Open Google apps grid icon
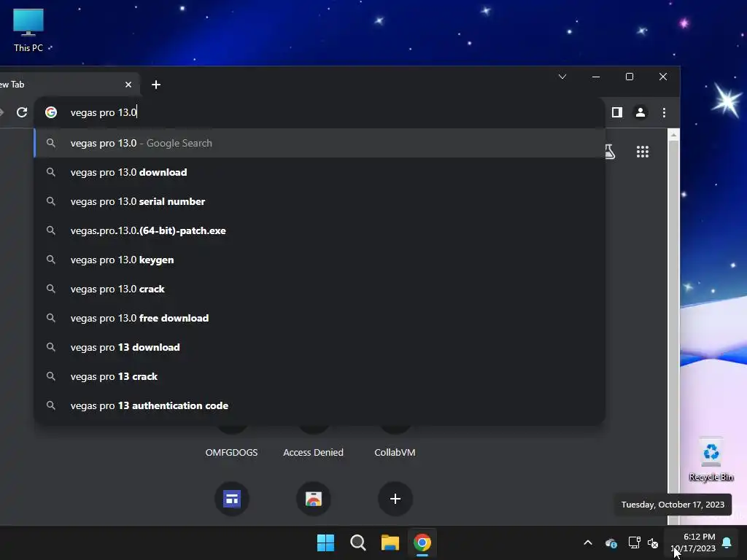Screen dimensions: 747x560 (x=643, y=152)
